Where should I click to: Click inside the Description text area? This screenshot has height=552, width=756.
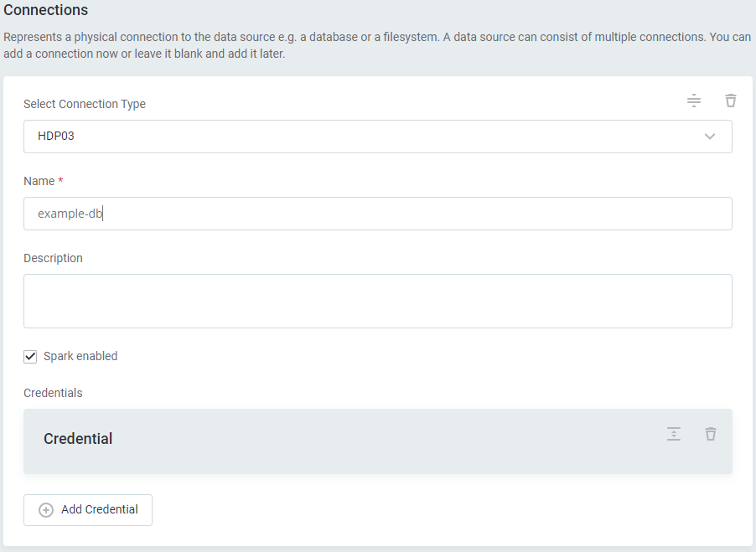pyautogui.click(x=377, y=301)
